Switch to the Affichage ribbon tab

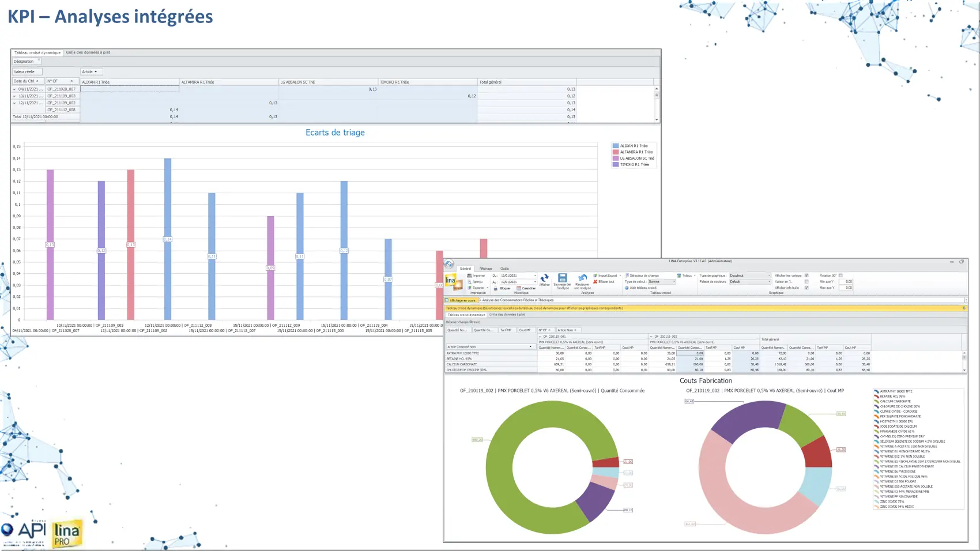[x=486, y=269]
